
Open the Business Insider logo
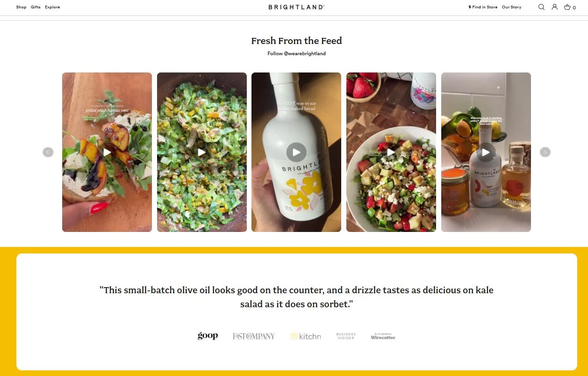346,336
